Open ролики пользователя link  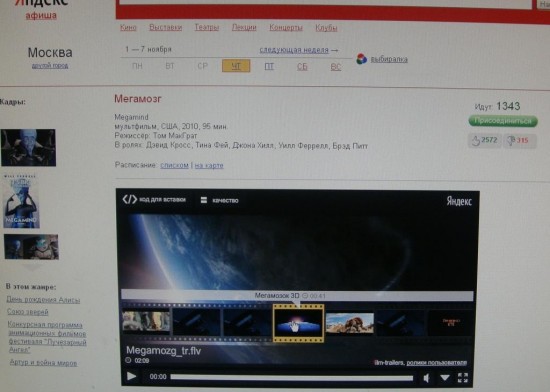pyautogui.click(x=436, y=363)
